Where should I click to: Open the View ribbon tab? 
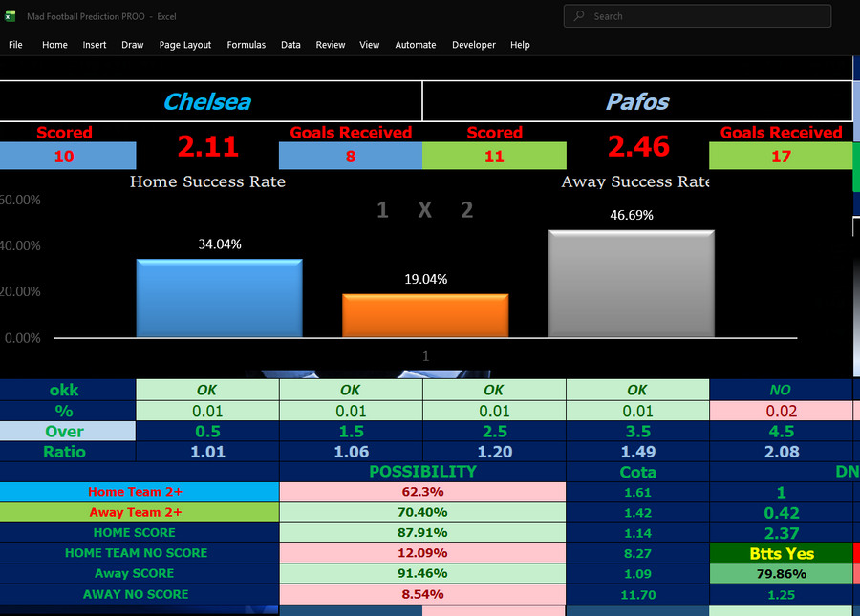[369, 44]
